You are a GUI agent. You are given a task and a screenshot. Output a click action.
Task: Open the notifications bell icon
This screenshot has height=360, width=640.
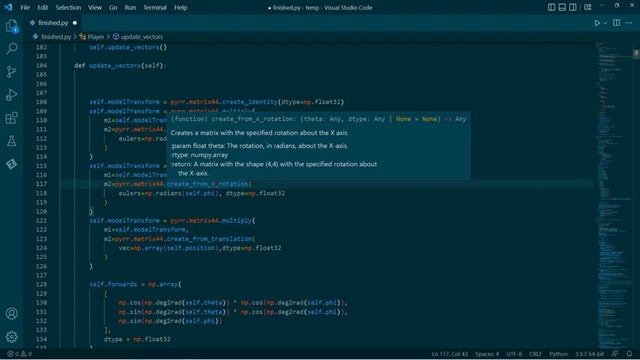click(x=629, y=354)
